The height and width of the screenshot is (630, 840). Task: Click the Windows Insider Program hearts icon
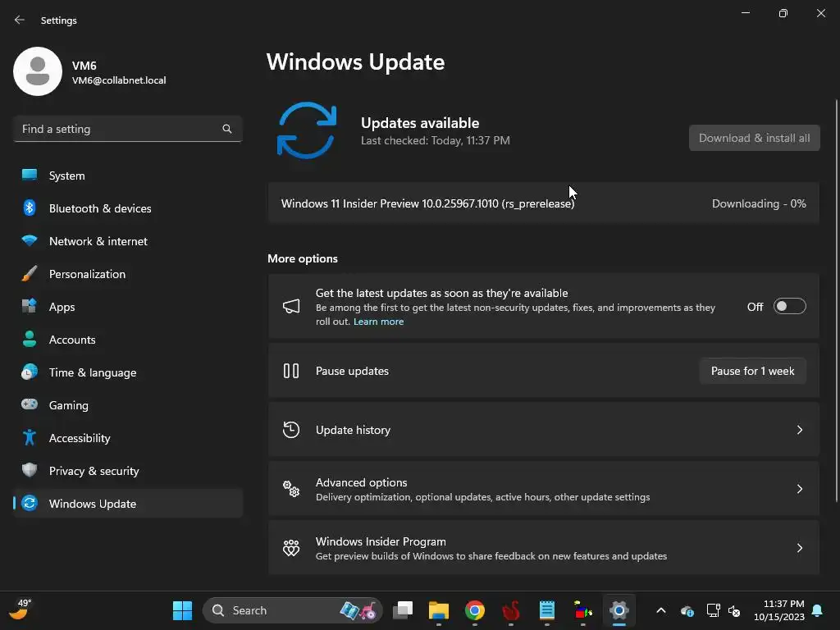point(291,548)
